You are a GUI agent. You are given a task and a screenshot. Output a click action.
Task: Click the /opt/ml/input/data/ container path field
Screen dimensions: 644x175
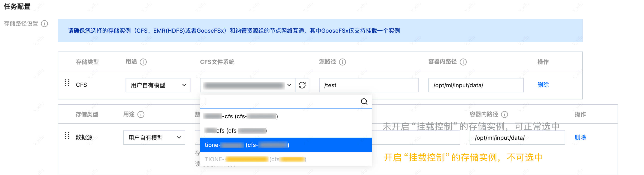pyautogui.click(x=476, y=85)
